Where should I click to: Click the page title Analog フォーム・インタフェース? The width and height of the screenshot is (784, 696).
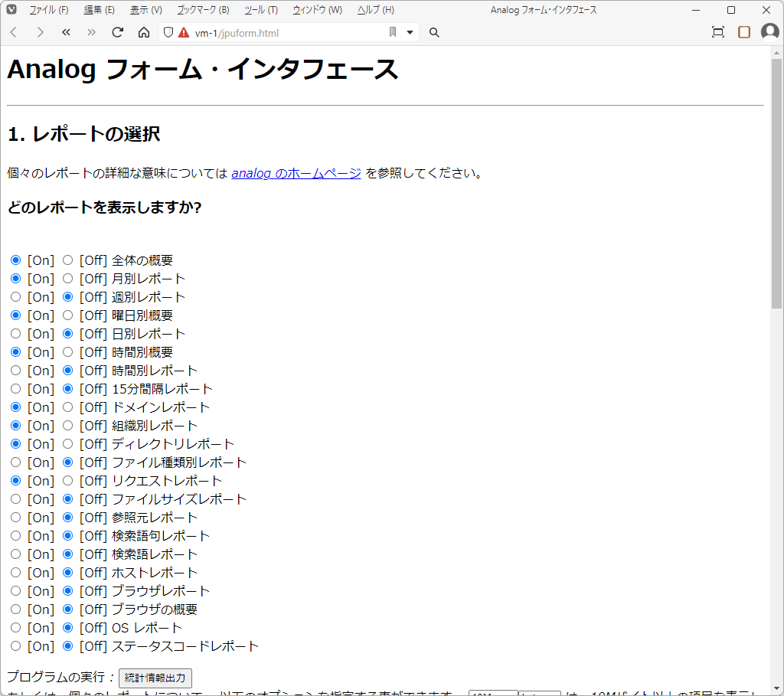tap(202, 70)
